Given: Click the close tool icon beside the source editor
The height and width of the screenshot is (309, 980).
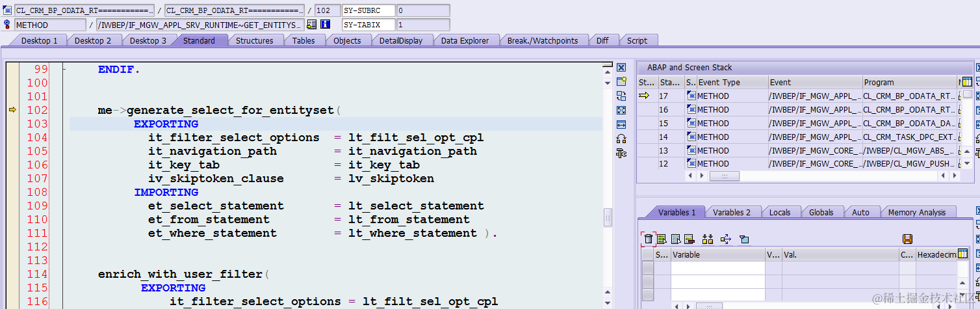Looking at the screenshot, I should click(x=621, y=68).
